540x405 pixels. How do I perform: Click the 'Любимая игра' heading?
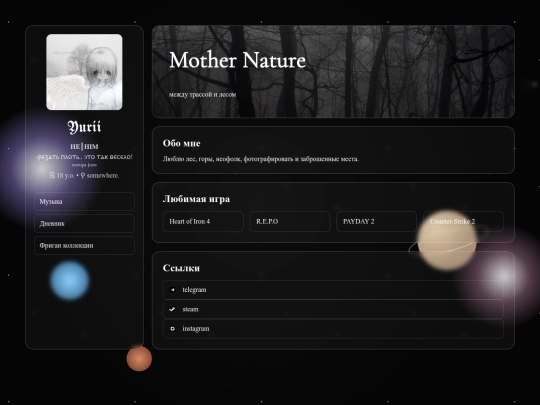tap(196, 199)
